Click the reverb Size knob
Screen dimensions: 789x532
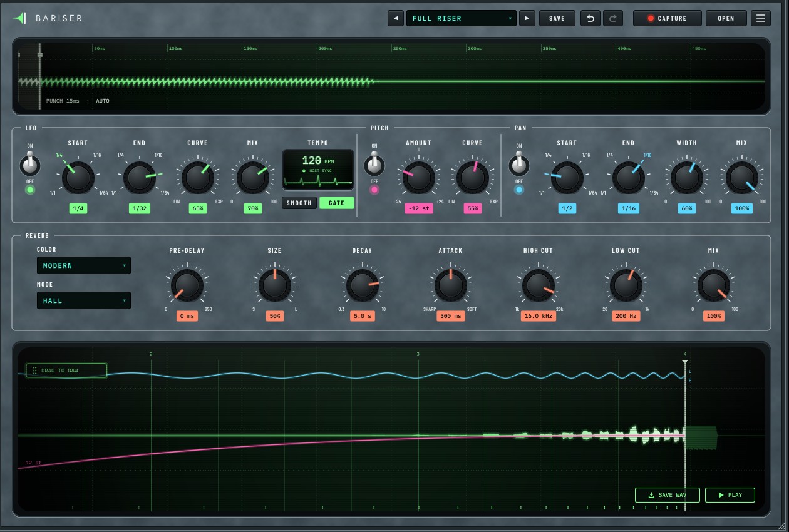pos(274,285)
